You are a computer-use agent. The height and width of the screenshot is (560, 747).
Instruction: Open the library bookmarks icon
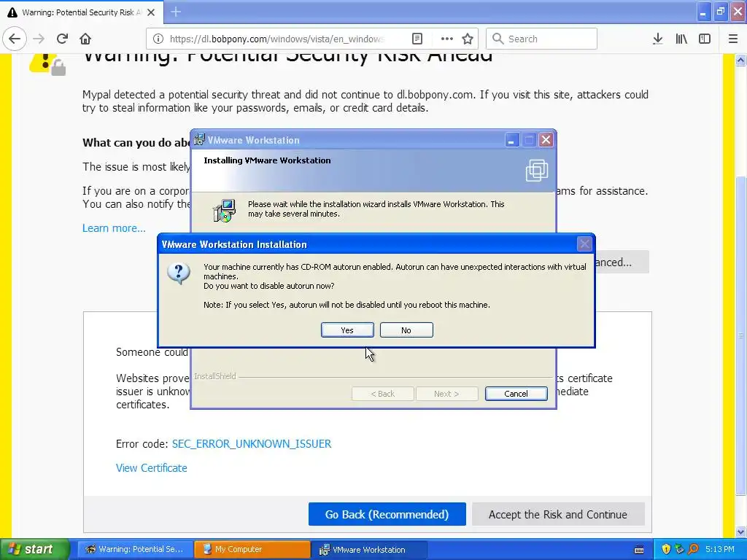coord(681,39)
